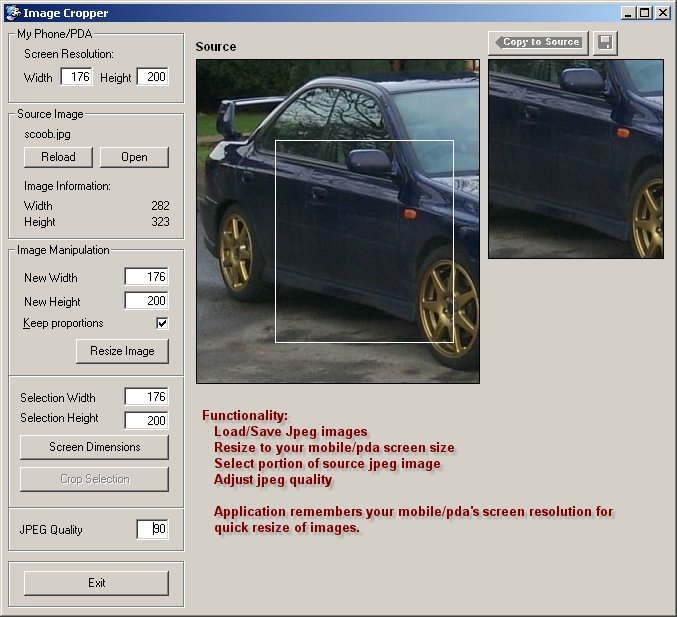Focus the Screen Resolution Width field

76,77
